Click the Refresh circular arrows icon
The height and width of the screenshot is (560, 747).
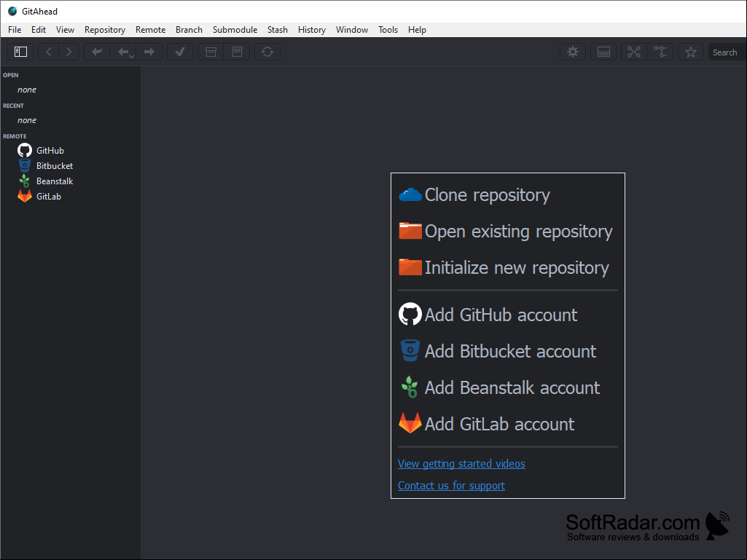tap(267, 52)
